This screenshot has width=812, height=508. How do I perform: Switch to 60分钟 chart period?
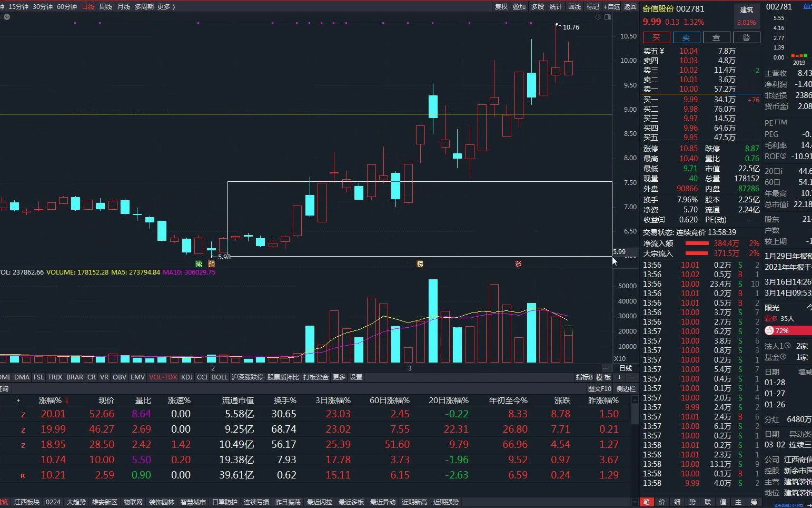(x=67, y=6)
